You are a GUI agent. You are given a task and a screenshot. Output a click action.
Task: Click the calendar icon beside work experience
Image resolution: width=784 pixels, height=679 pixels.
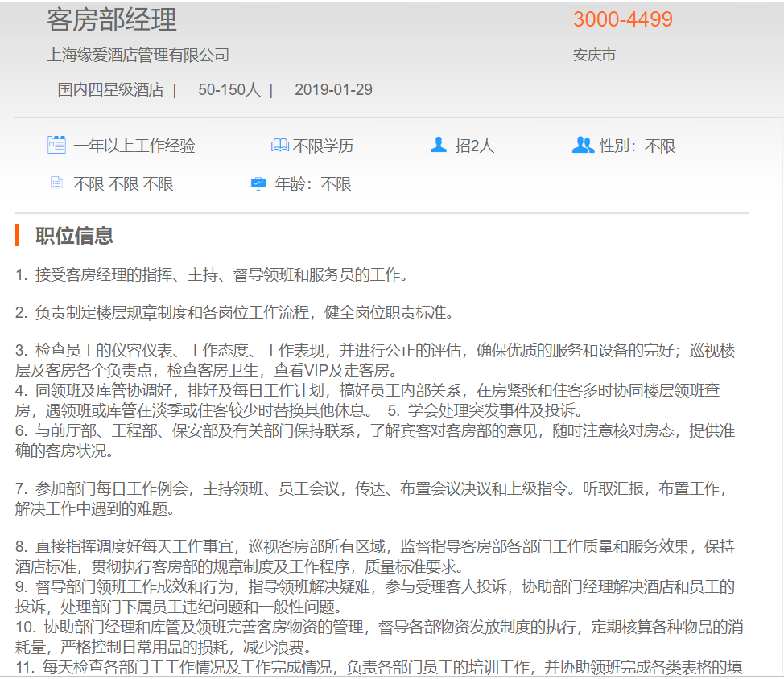click(x=56, y=146)
